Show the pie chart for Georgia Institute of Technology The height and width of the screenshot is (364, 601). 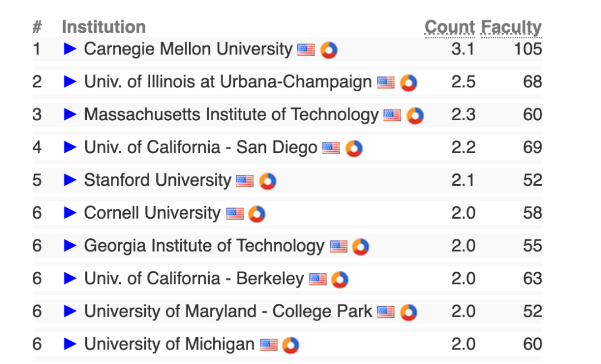tap(361, 247)
